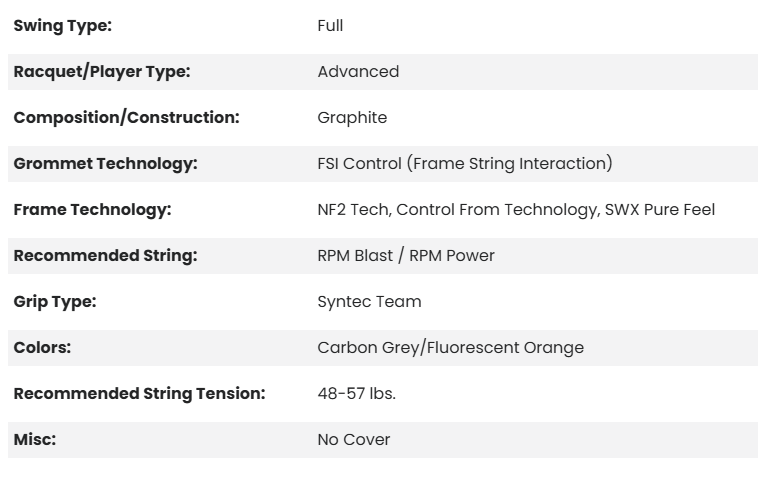Select the 'Syntec Team' grip value
This screenshot has width=779, height=485.
[369, 302]
